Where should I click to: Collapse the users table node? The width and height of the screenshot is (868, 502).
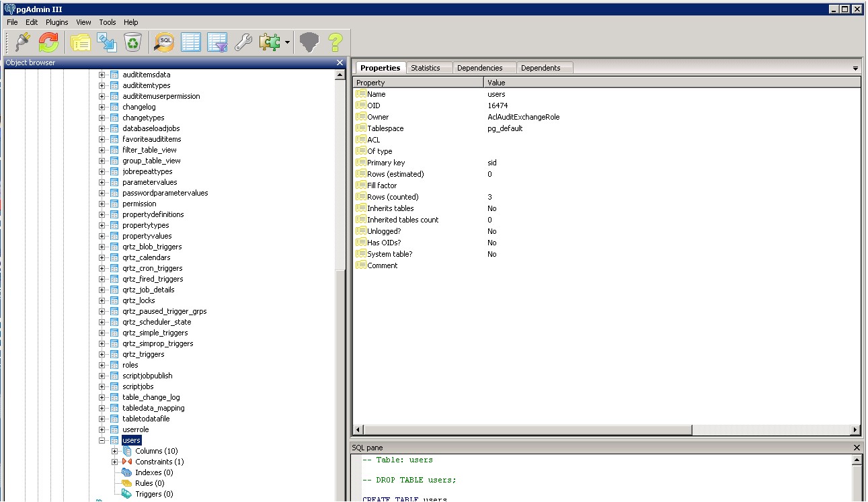(102, 440)
